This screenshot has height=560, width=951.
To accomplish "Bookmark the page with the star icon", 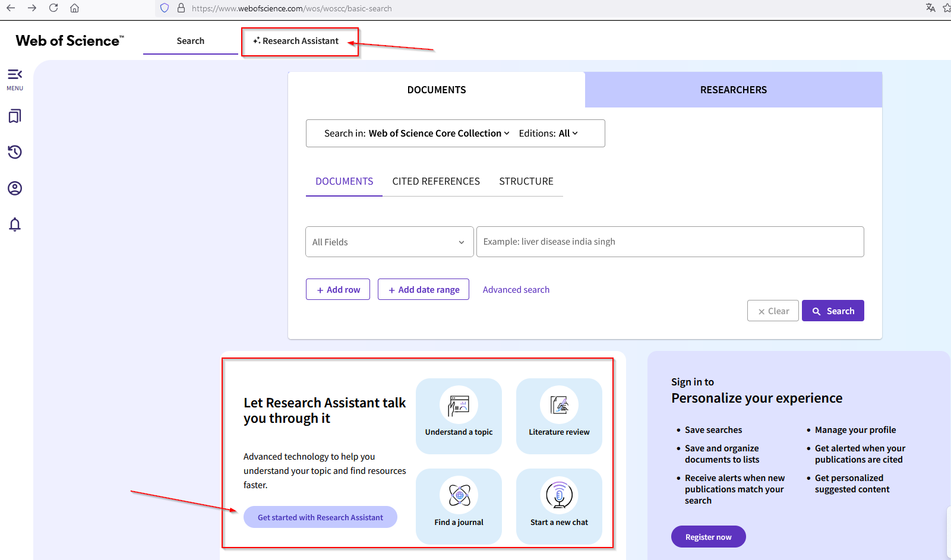I will 946,8.
